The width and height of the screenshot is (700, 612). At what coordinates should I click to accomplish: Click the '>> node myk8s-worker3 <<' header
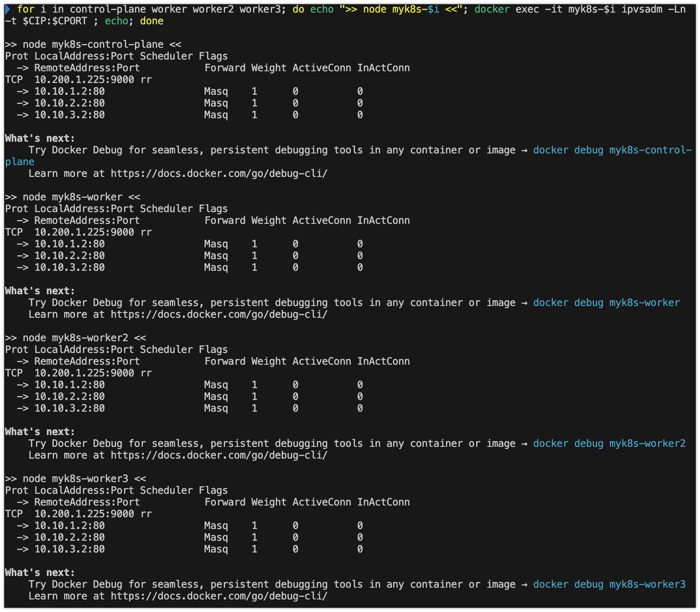75,479
